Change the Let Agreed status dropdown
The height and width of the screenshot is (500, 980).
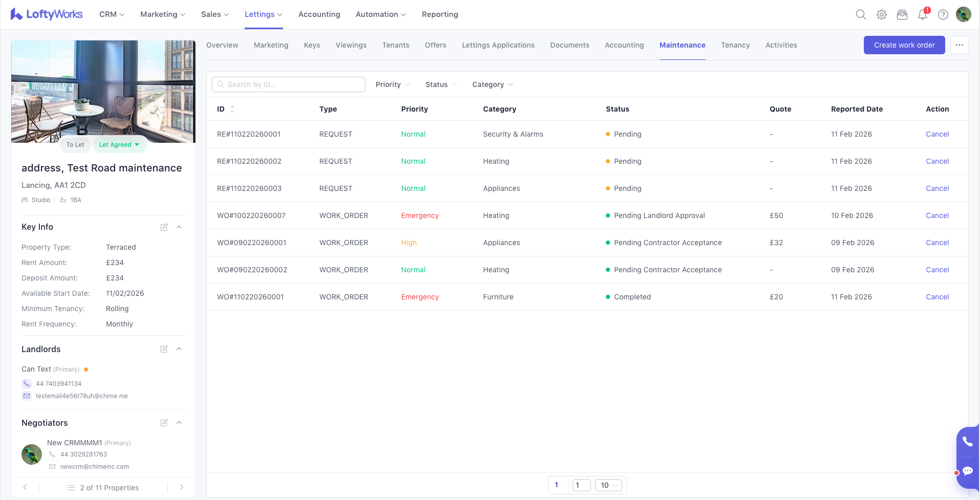point(119,145)
